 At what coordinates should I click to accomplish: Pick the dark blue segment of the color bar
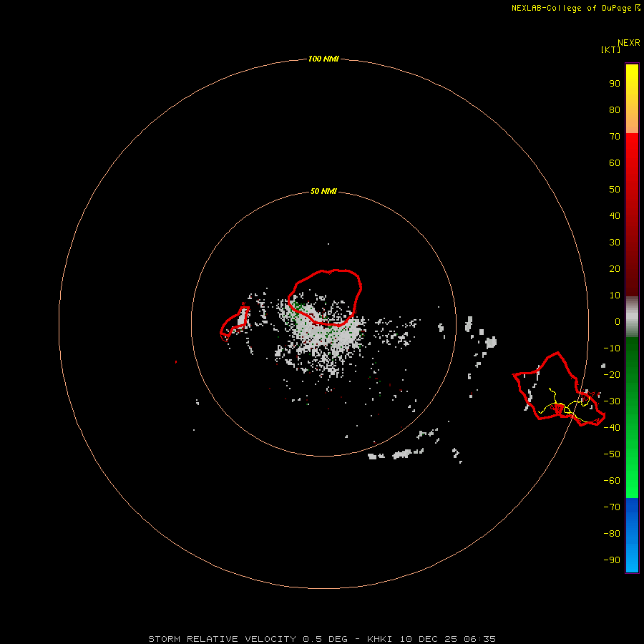pyautogui.click(x=632, y=509)
